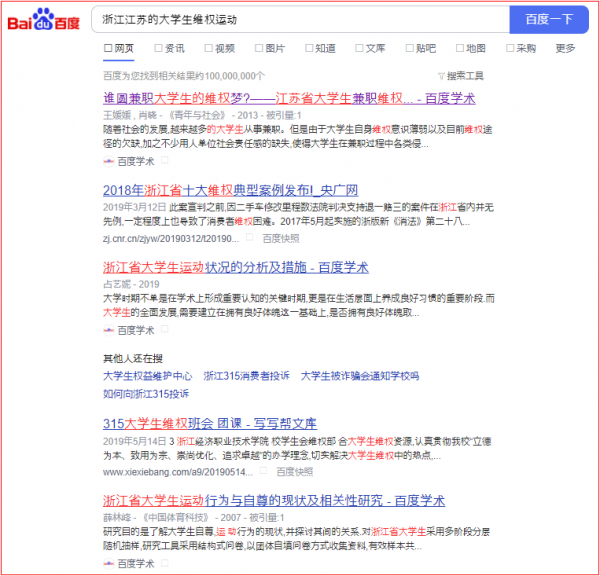
Task: Click inside the search query box
Action: (x=300, y=19)
